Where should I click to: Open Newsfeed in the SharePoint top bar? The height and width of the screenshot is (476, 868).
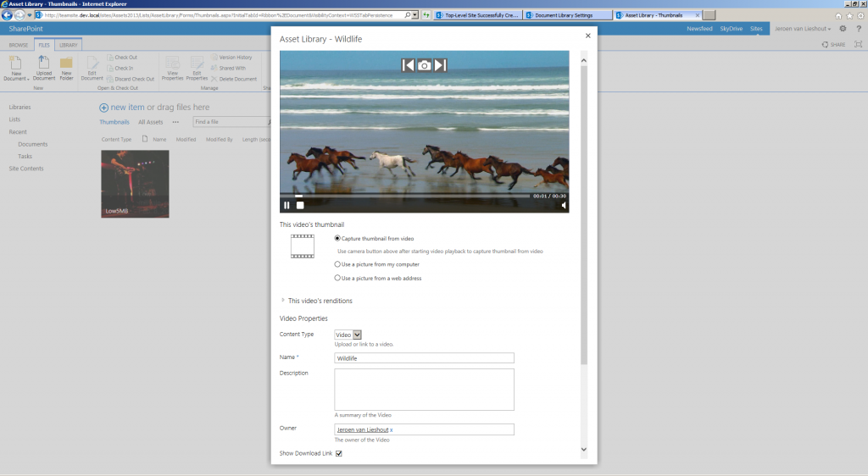pos(699,29)
